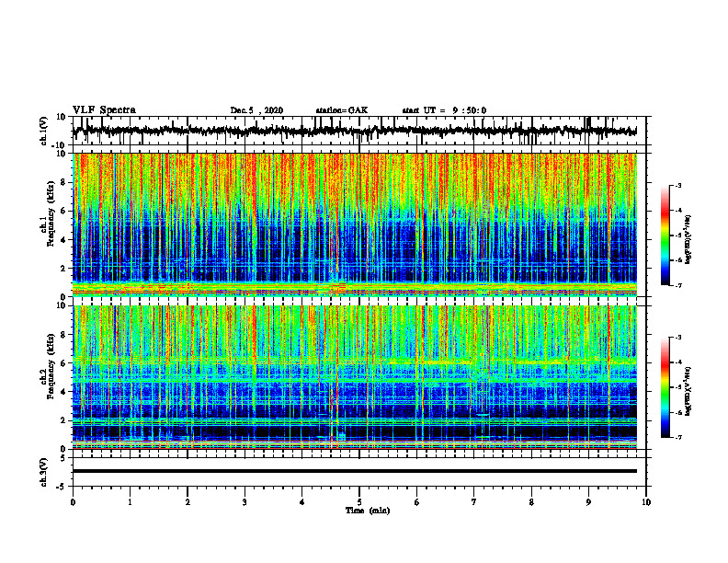Screen dimensions: 728x563
Task: Click time-axis tick label "5"
Action: tap(359, 502)
